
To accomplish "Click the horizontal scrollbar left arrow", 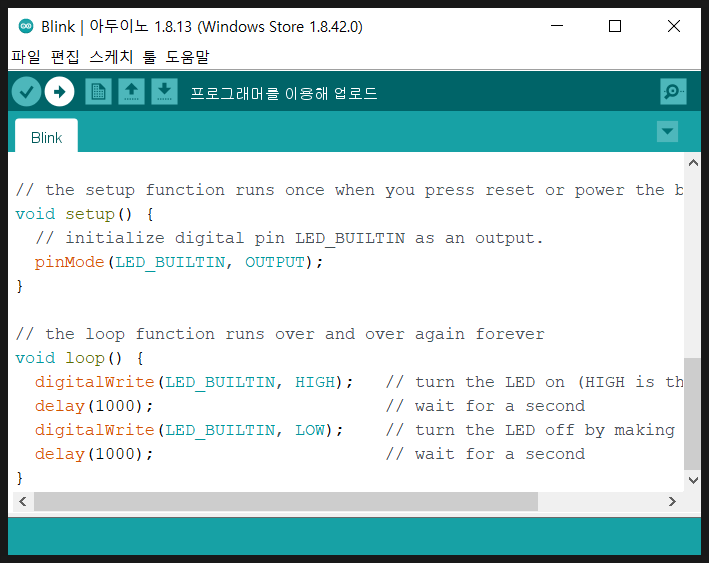I will (x=23, y=501).
